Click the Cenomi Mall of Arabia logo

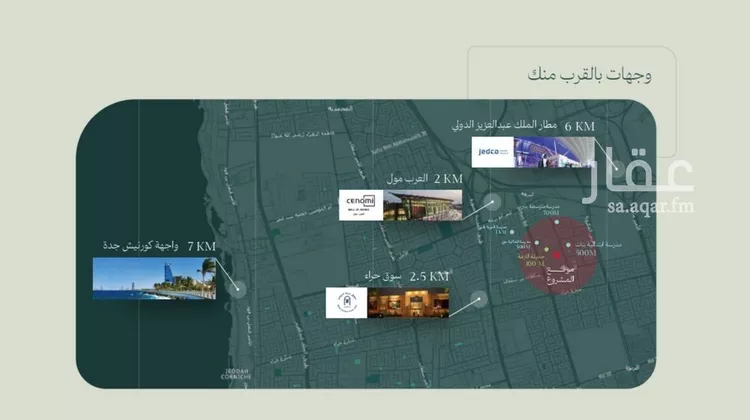pos(361,205)
